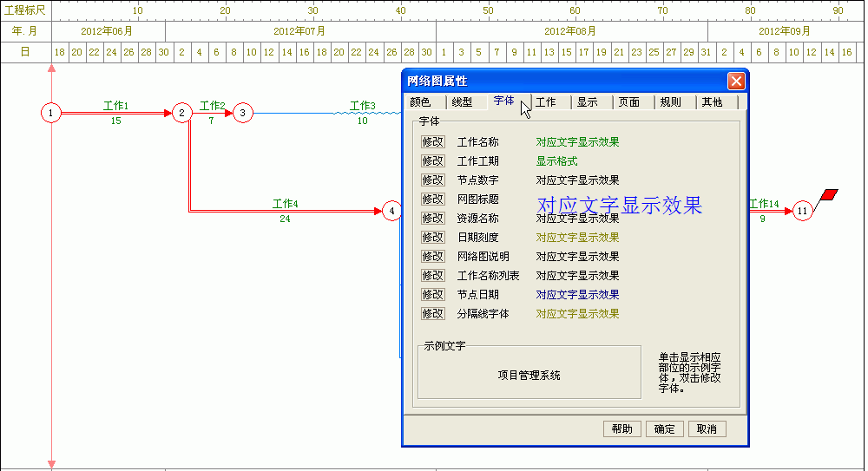Image resolution: width=868 pixels, height=471 pixels.
Task: Click 修改 button for 工作名称
Action: coord(432,142)
